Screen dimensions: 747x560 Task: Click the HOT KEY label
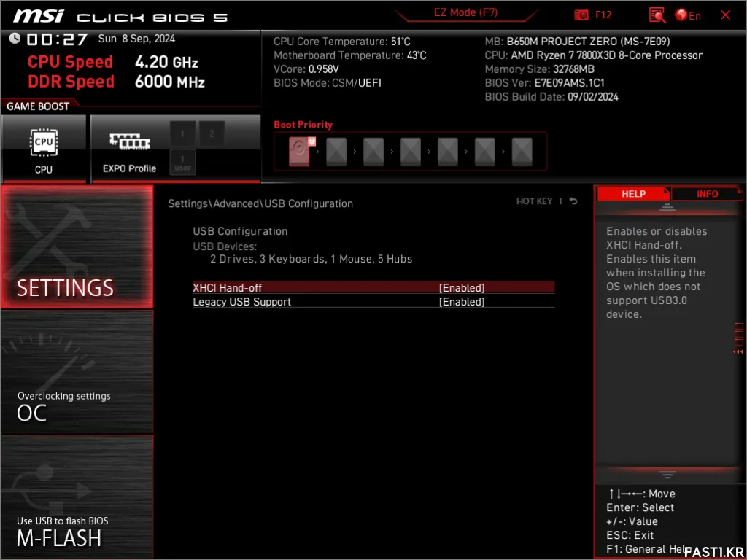click(x=535, y=201)
